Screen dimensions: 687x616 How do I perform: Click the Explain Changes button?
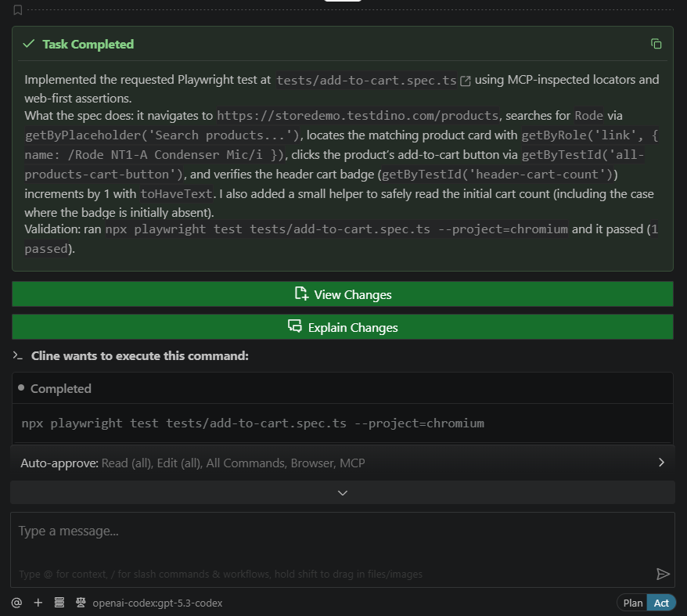[x=343, y=327]
